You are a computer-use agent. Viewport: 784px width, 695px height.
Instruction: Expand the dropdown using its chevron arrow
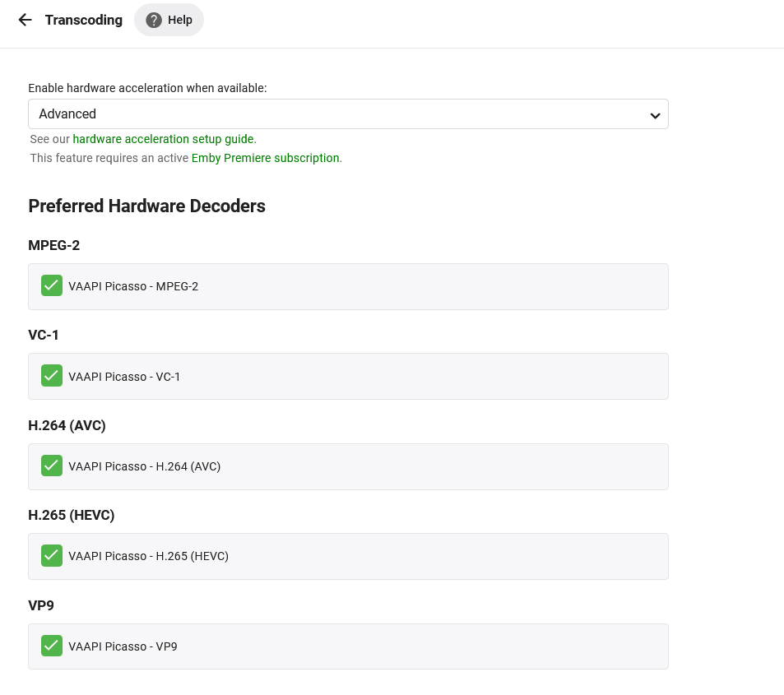[655, 115]
